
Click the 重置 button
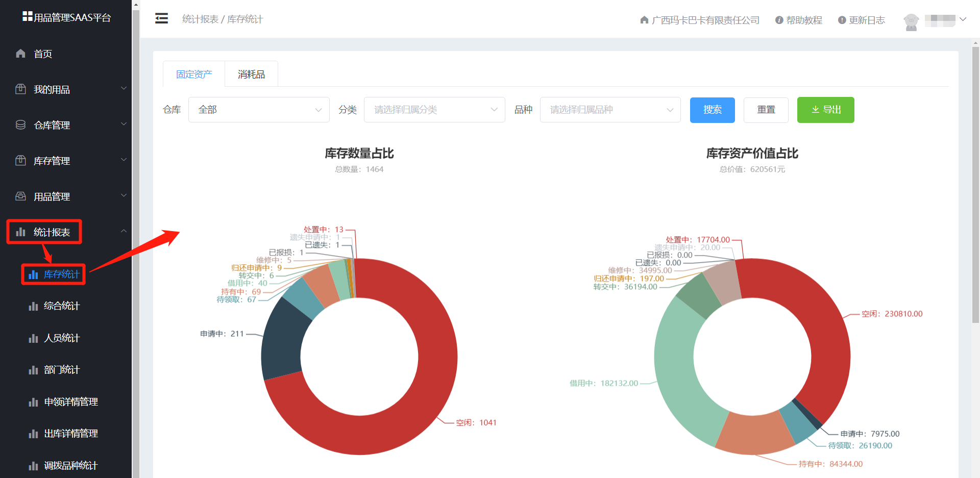766,110
